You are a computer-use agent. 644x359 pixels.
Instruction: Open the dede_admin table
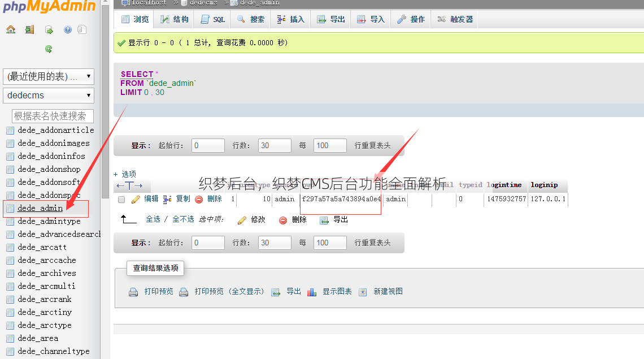pos(40,209)
